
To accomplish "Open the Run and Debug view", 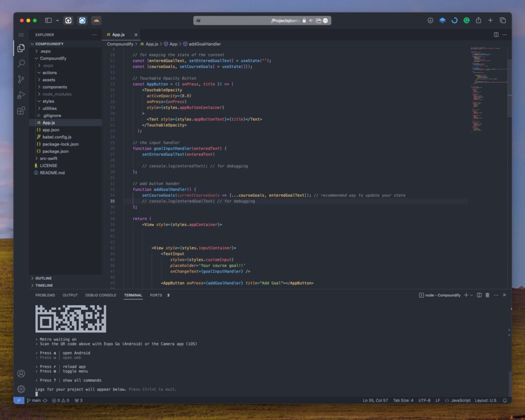I will point(21,95).
